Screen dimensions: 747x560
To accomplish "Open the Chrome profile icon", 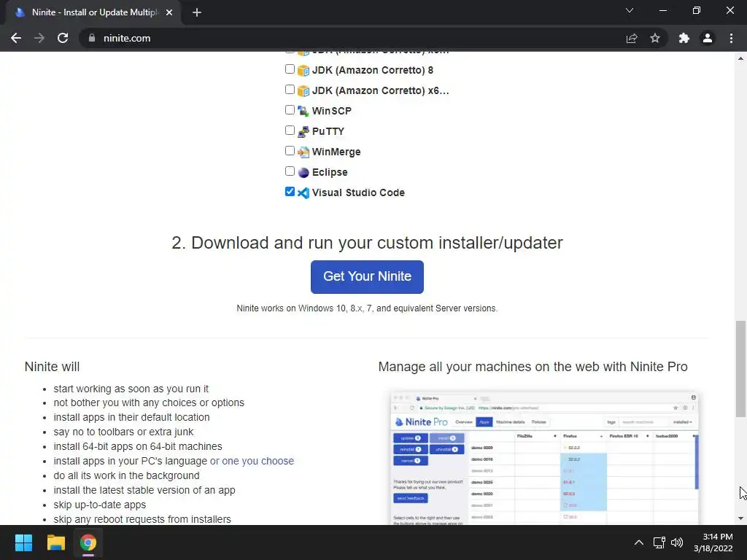I will pos(708,38).
